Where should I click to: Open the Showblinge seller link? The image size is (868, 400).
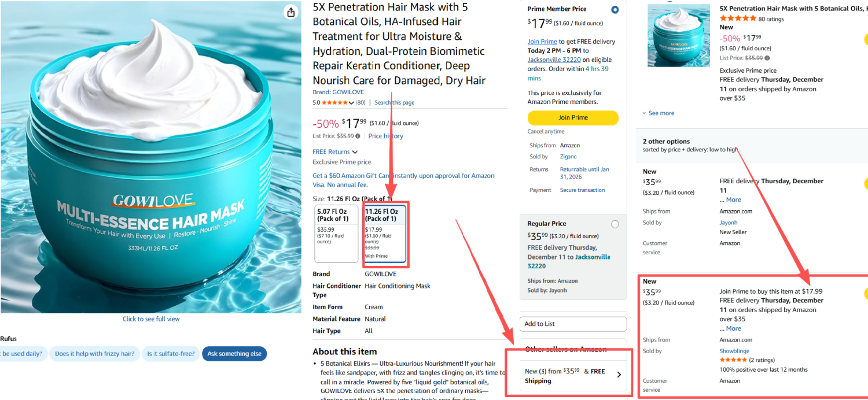click(734, 351)
